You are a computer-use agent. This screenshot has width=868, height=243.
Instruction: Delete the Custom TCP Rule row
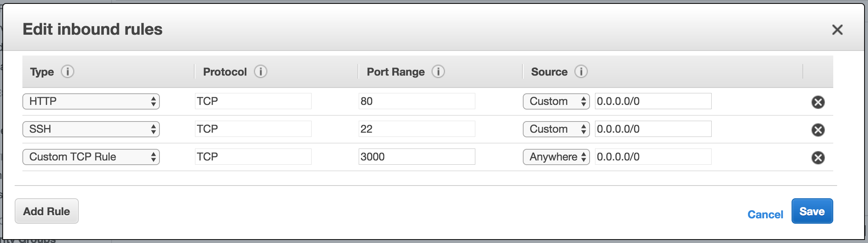(818, 158)
